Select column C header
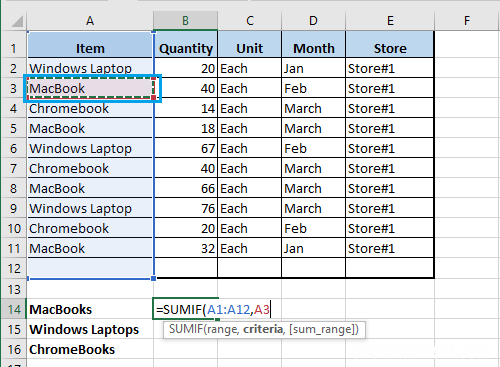The image size is (500, 367). pos(250,21)
